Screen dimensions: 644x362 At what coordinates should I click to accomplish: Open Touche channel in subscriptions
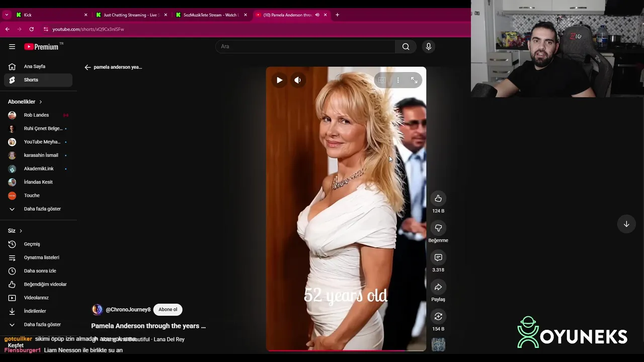click(x=38, y=196)
